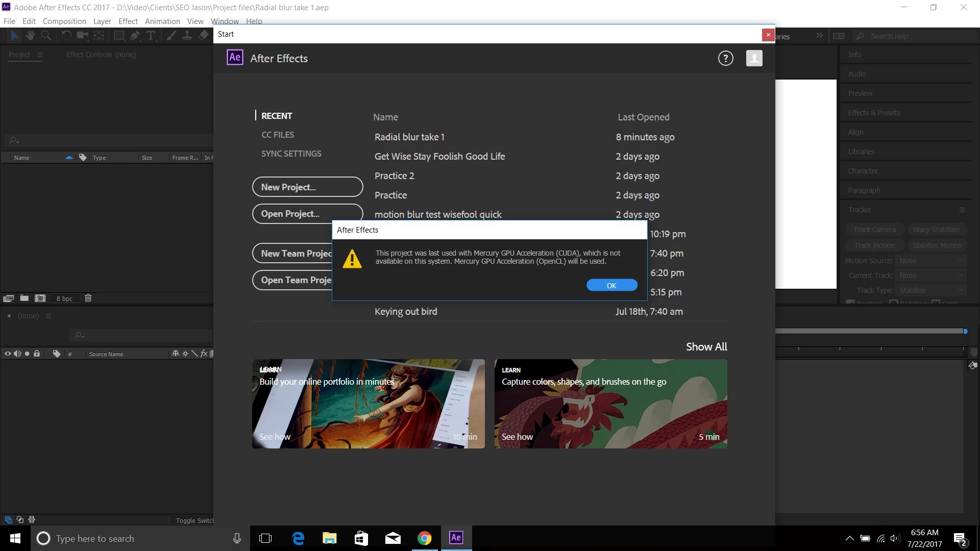The width and height of the screenshot is (980, 551).
Task: Open the Track Type dropdown
Action: coord(931,290)
